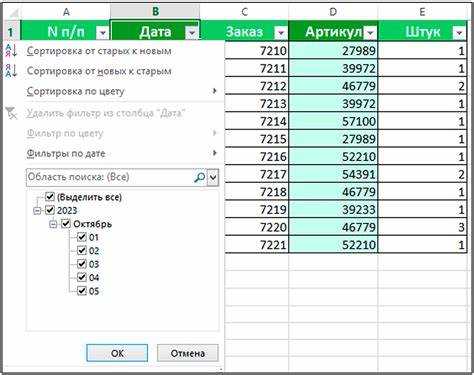Select order cell 7210
This screenshot has width=474, height=375.
pyautogui.click(x=257, y=51)
